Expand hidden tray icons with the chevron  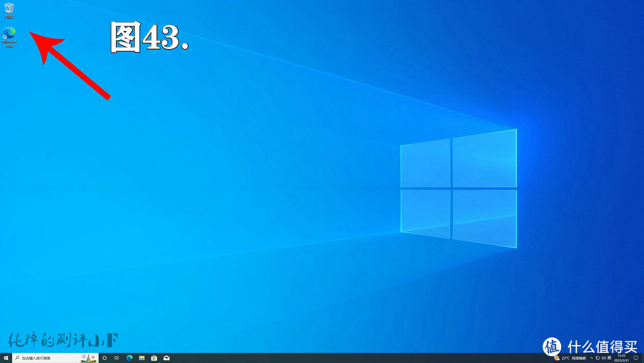click(x=592, y=358)
